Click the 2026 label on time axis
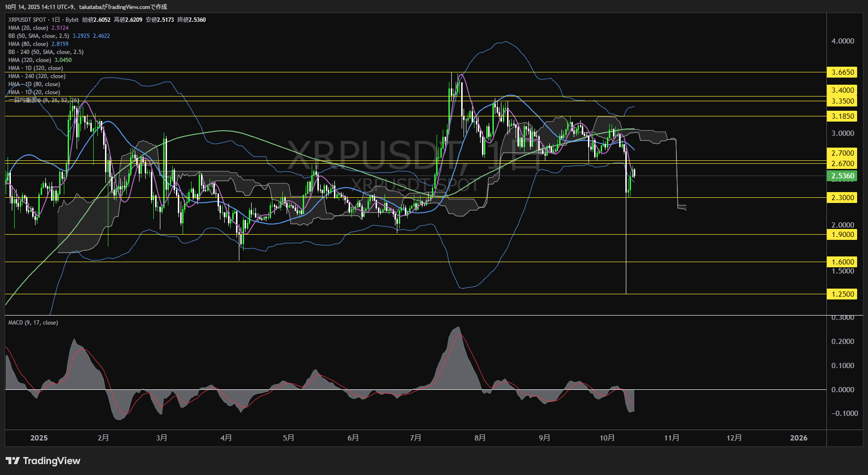The width and height of the screenshot is (868, 475). 798,438
